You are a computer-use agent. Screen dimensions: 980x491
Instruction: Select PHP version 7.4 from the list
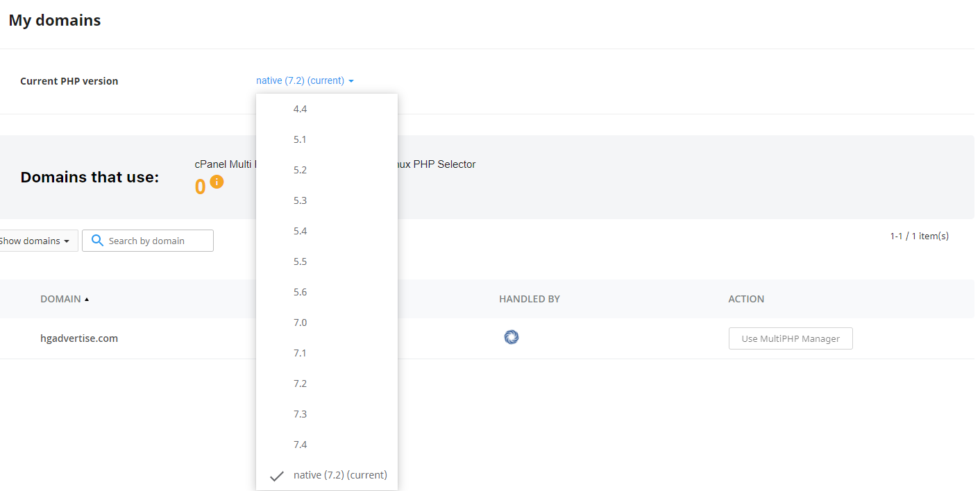coord(300,444)
